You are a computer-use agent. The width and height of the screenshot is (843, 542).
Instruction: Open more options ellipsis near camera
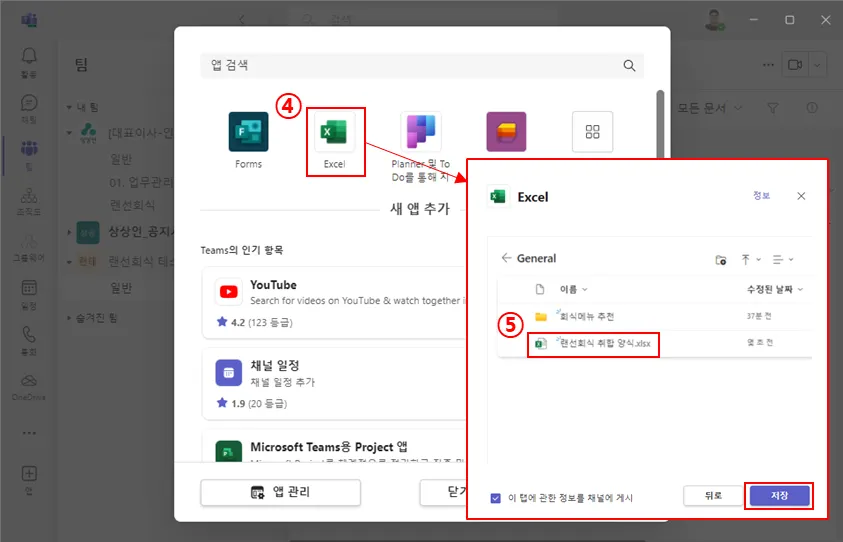(x=768, y=65)
